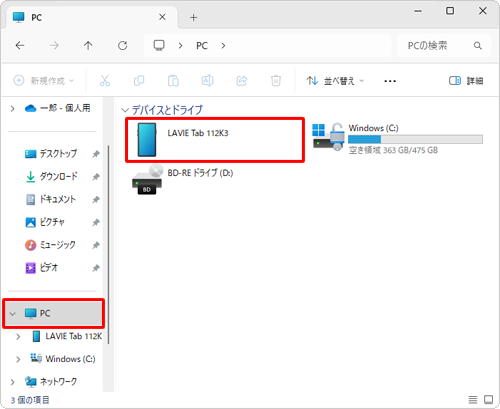Select the Windows (C:) drive
Viewport: 500px width, 409px height.
pyautogui.click(x=397, y=139)
